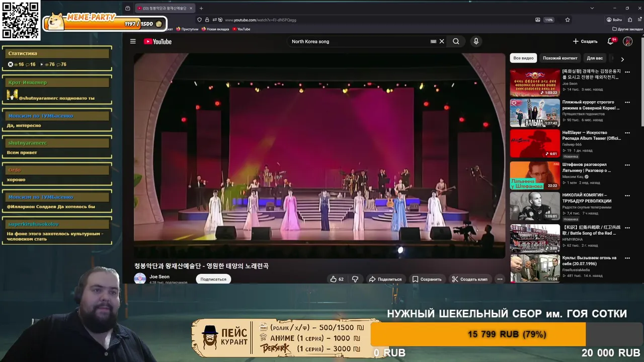Open 'НИКОЛАЙ КОМЯГИН – ТРУБАДУР РЕВОЛЮЦИИ' title
Image resolution: width=644 pixels, height=362 pixels.
click(x=587, y=198)
